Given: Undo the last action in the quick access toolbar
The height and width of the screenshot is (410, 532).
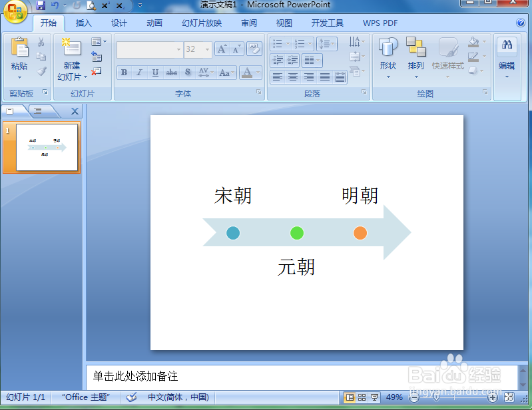Looking at the screenshot, I should tap(55, 5).
